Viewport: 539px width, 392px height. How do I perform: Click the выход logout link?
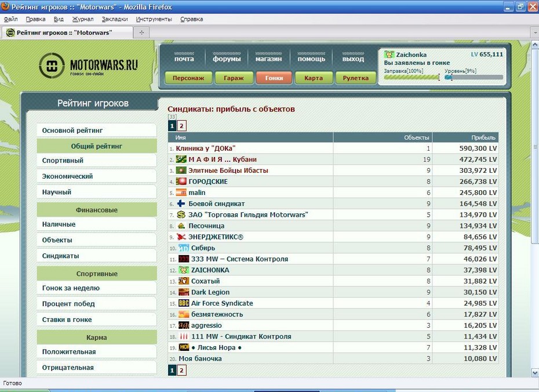tap(353, 59)
